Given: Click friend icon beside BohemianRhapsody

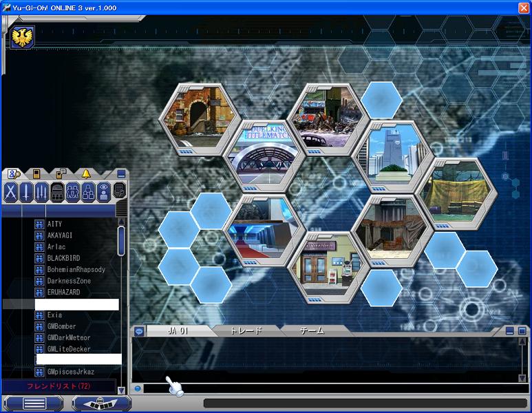Looking at the screenshot, I should pyautogui.click(x=39, y=270).
